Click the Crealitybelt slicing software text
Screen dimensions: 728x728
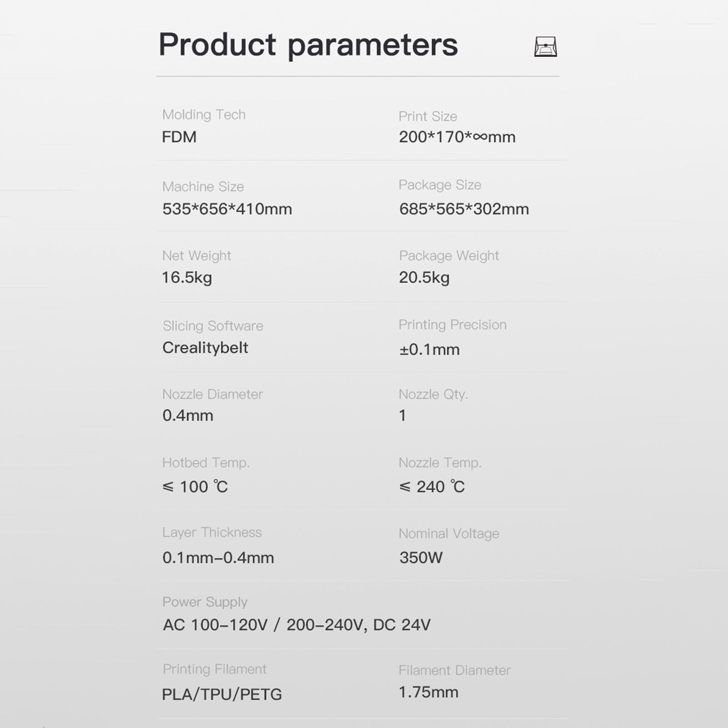tap(205, 348)
